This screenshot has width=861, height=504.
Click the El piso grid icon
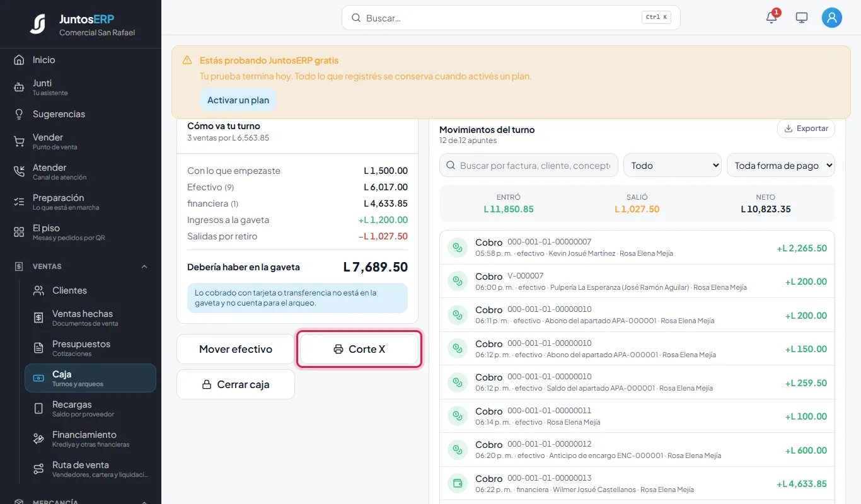(19, 232)
